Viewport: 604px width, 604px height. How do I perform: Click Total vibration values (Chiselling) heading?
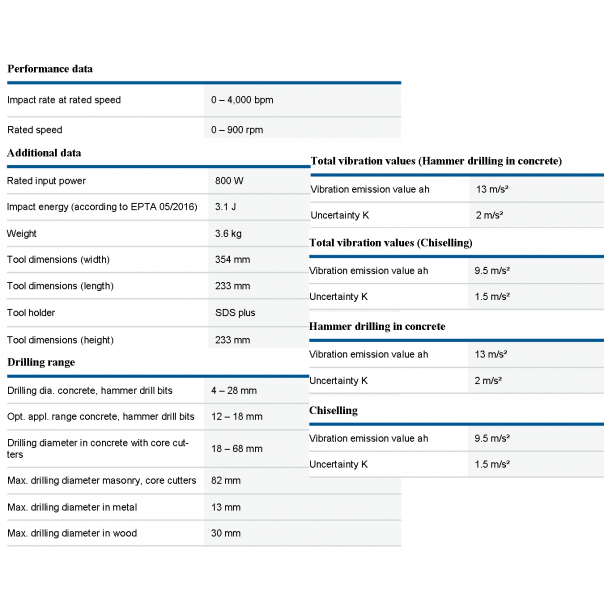391,243
